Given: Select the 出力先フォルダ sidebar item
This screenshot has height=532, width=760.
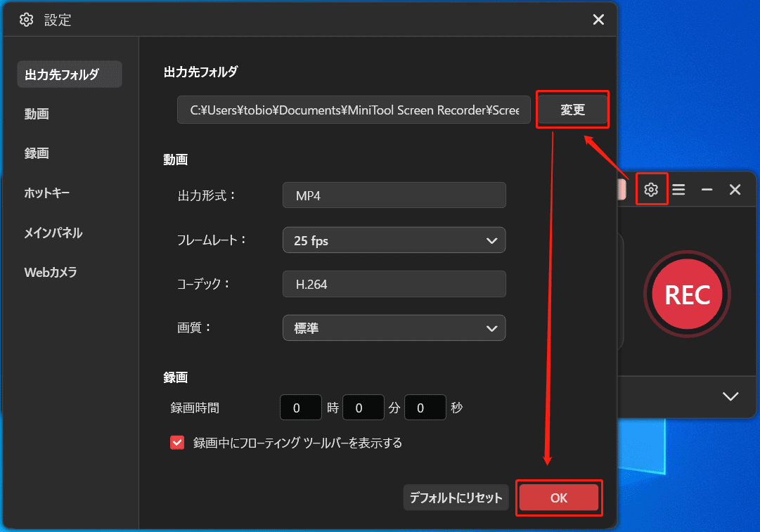Looking at the screenshot, I should click(69, 74).
